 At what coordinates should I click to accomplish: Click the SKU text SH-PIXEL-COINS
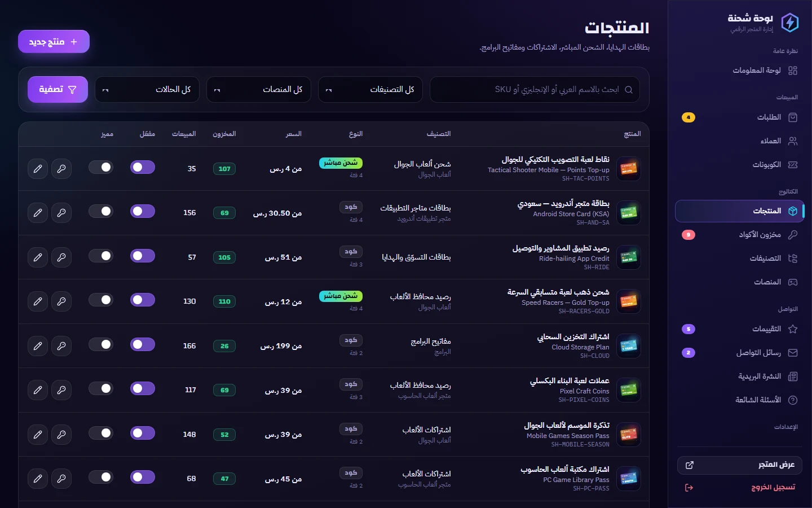coord(584,400)
